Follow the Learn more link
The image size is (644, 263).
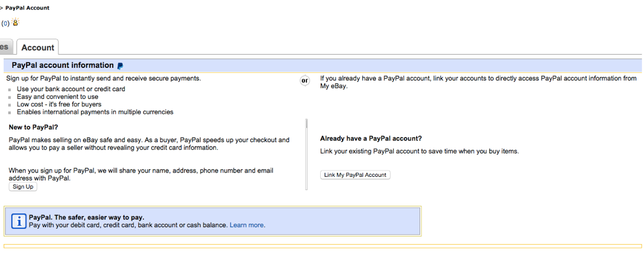click(247, 225)
